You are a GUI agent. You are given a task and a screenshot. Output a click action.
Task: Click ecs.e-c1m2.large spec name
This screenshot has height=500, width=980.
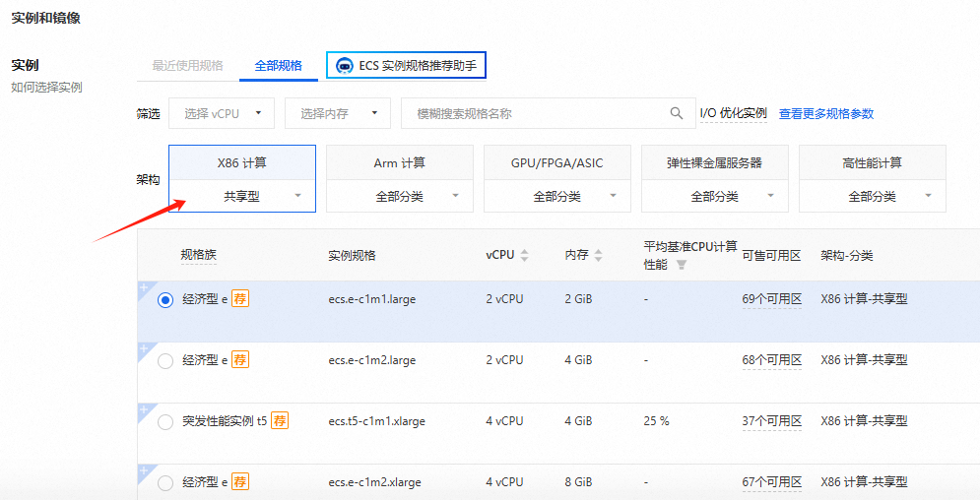point(372,359)
